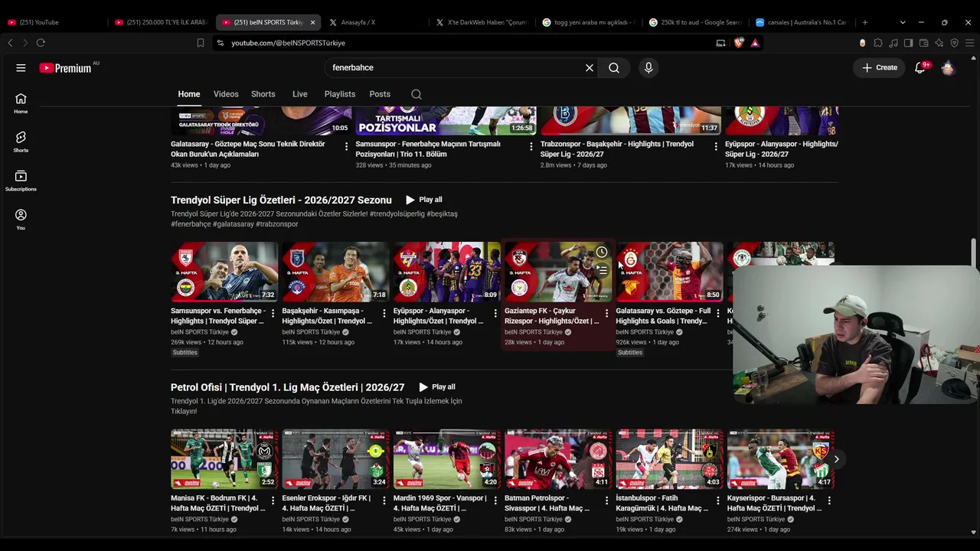980x551 pixels.
Task: Open options for Manisa FK - Bodrum FK
Action: tap(273, 500)
